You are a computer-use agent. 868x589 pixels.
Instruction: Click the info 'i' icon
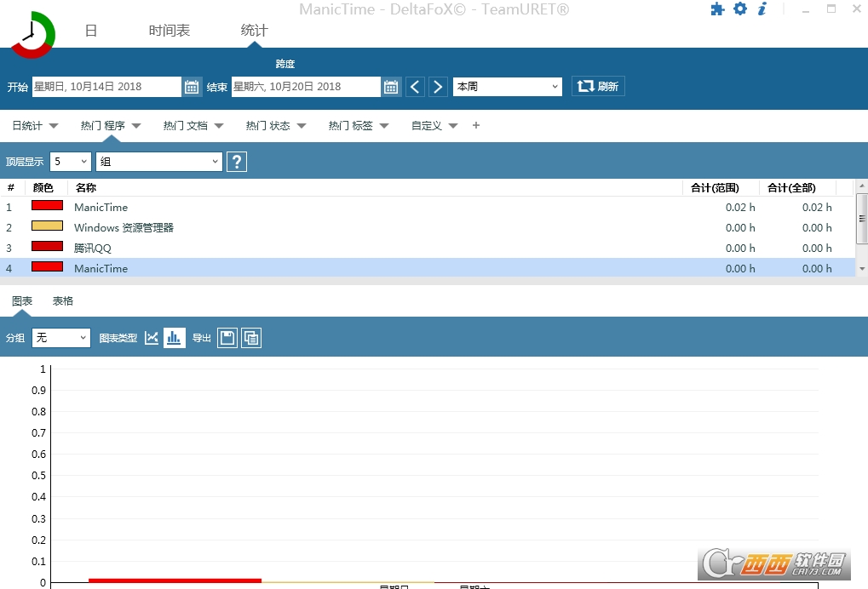(x=762, y=9)
